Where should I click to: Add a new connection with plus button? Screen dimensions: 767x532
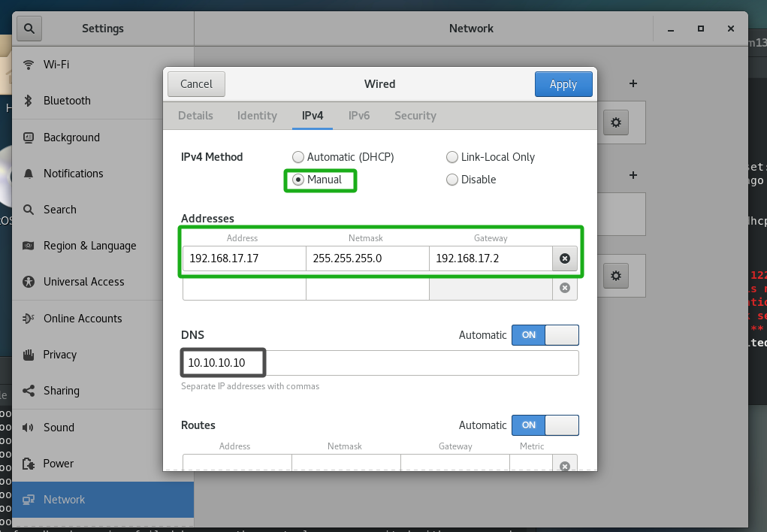pos(633,83)
